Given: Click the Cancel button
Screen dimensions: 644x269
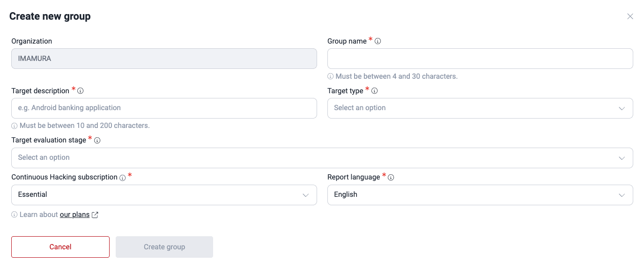Looking at the screenshot, I should 60,247.
